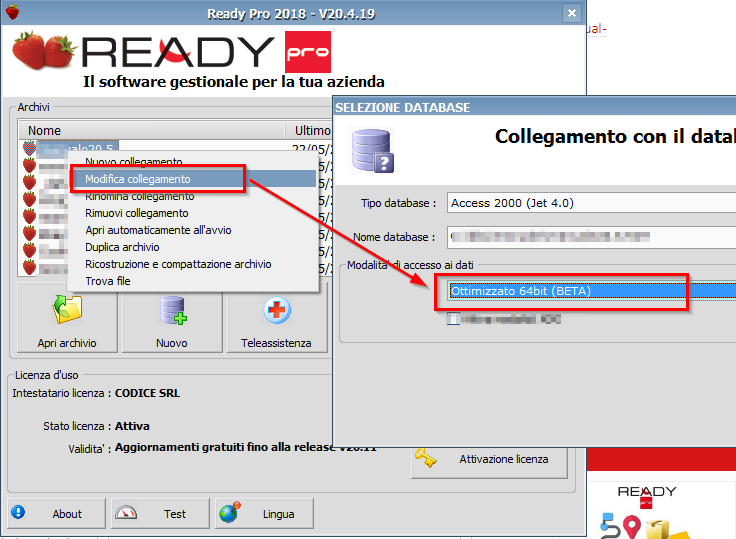Click the SELEZIONE DATABASE title bar
736x539 pixels.
535,107
